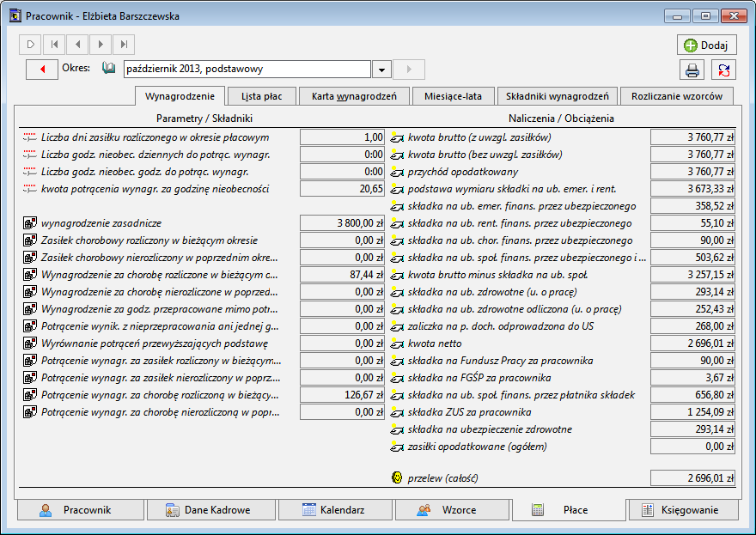Click the refresh recalculation icon

(x=723, y=70)
